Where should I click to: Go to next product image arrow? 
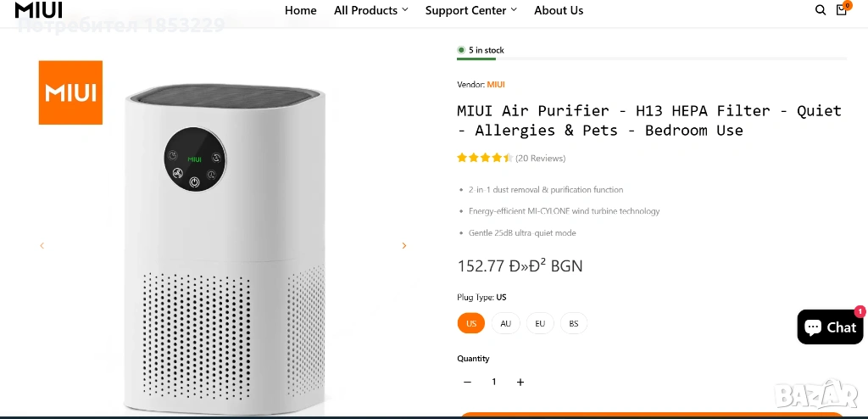click(404, 245)
